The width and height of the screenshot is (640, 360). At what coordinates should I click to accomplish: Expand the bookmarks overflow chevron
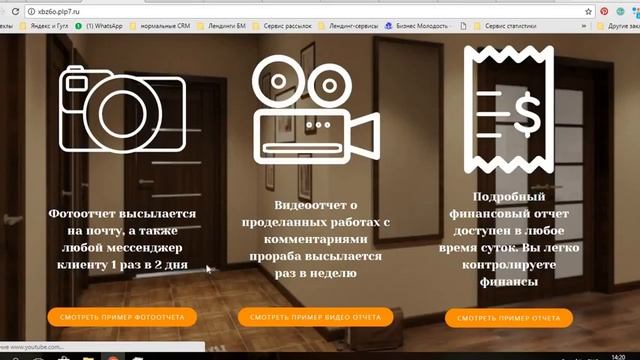pos(584,26)
